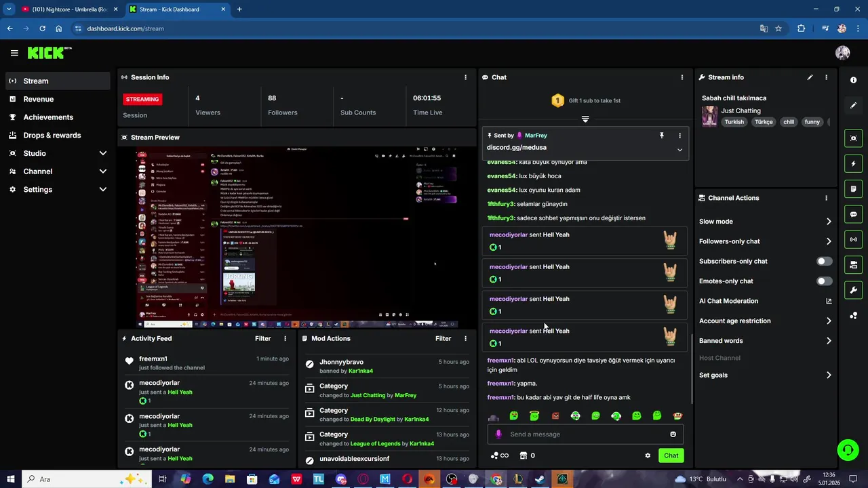
Task: Open Chat panel three-dot menu
Action: [682, 77]
